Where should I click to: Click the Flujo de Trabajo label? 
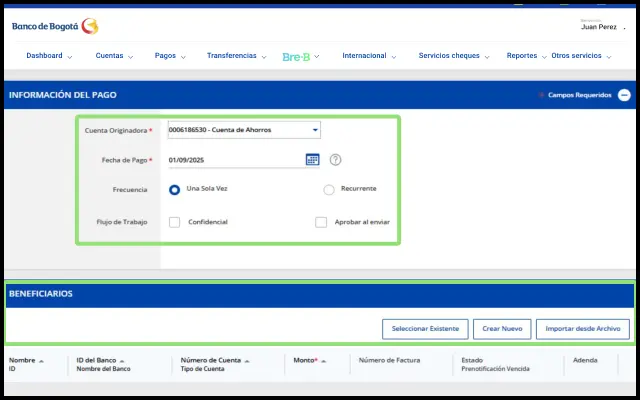point(122,222)
